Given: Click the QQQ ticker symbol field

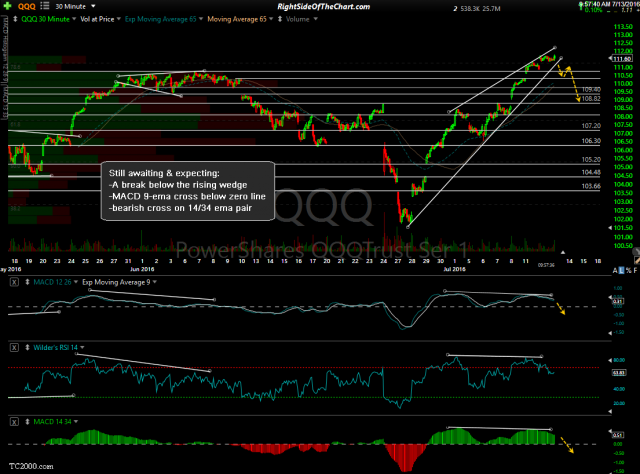Looking at the screenshot, I should tap(27, 7).
